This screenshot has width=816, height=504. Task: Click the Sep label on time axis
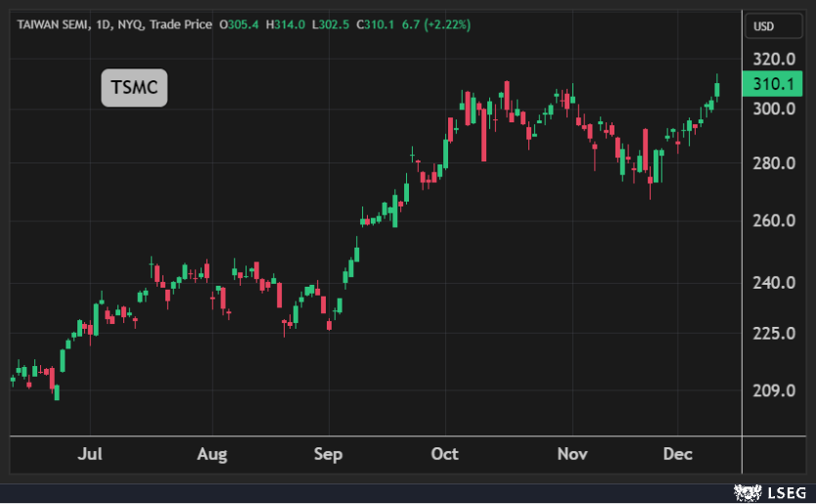pos(329,454)
